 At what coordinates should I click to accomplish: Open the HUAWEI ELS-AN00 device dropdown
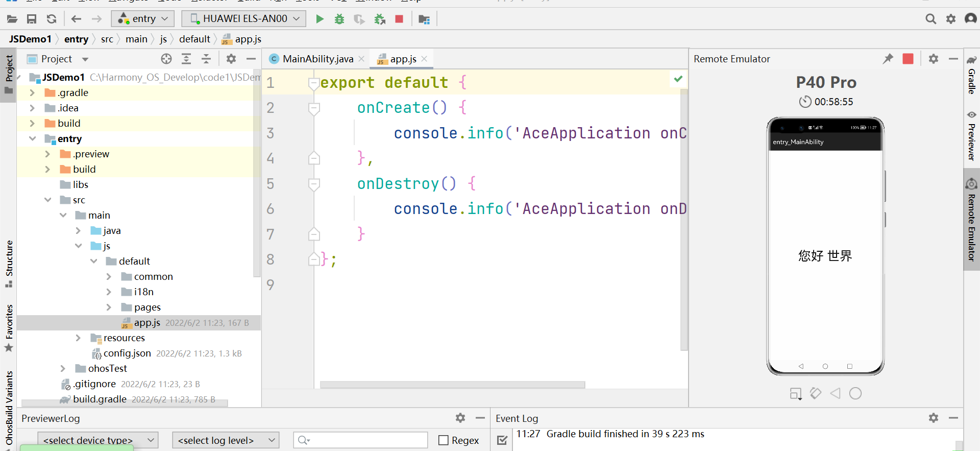pyautogui.click(x=244, y=19)
